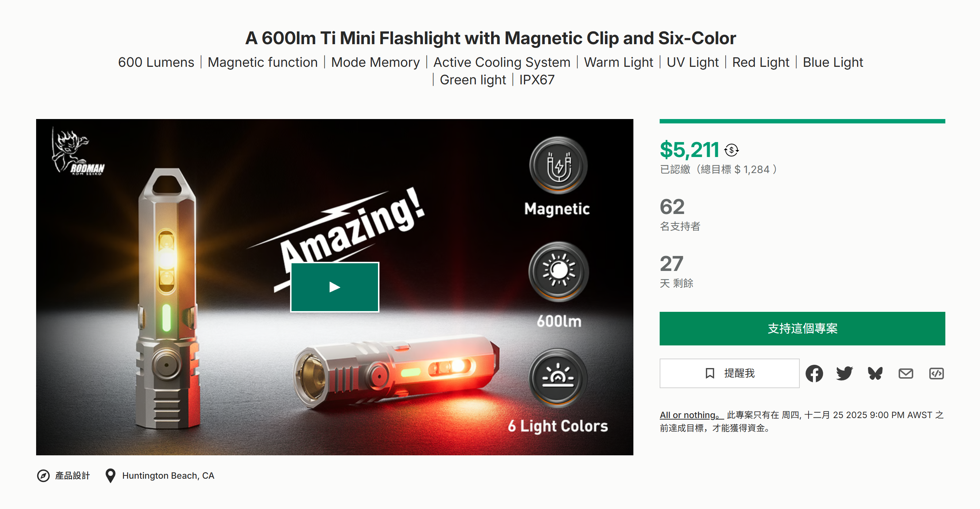The width and height of the screenshot is (980, 509).
Task: Back this project with green 支持這個專案 button
Action: point(802,329)
